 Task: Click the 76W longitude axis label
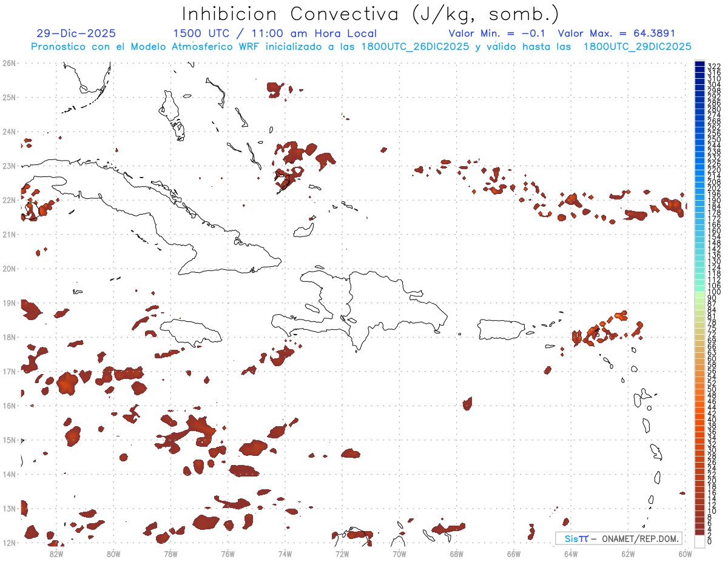228,553
